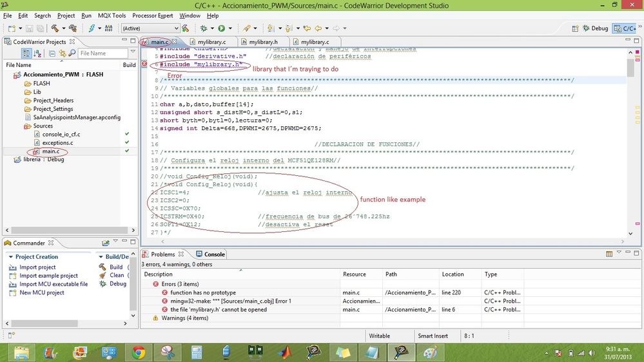Open the Processor Expert menu
Image resolution: width=644 pixels, height=362 pixels.
152,15
